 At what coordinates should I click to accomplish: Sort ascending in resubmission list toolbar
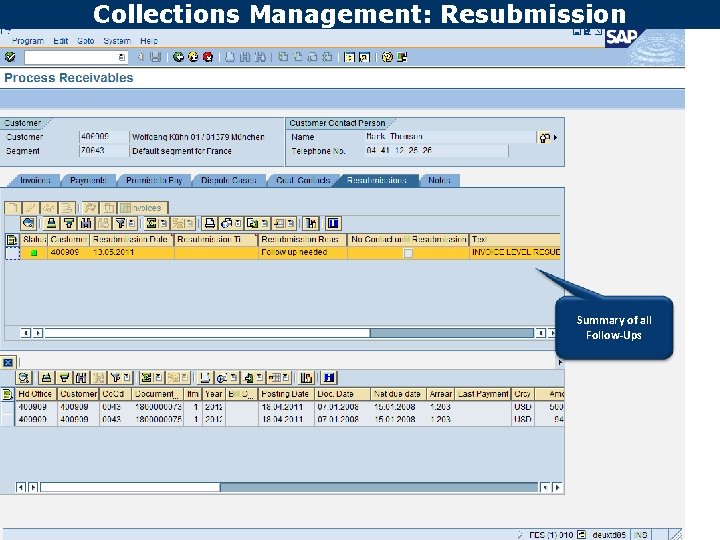51,224
